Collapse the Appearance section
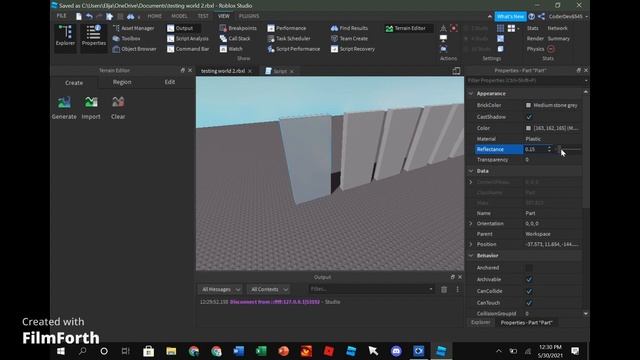 471,93
